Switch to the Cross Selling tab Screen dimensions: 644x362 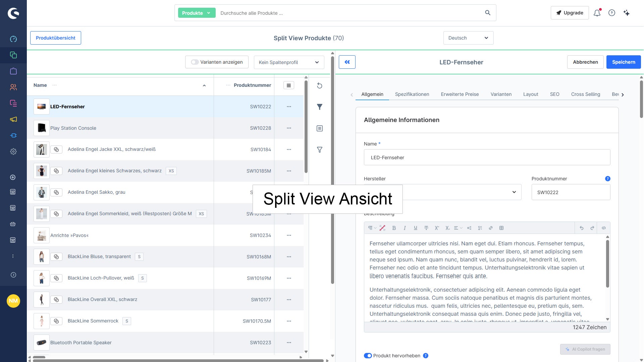[586, 94]
